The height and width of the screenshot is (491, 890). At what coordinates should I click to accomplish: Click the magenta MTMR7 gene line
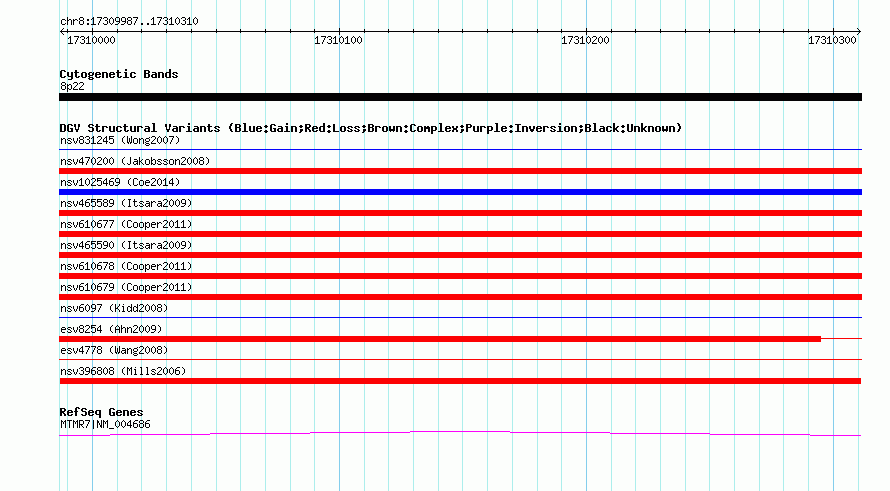[x=460, y=434]
